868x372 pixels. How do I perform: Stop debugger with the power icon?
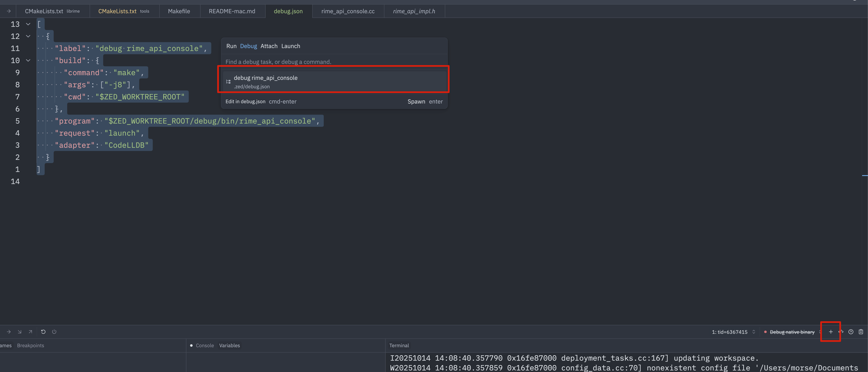pos(54,332)
